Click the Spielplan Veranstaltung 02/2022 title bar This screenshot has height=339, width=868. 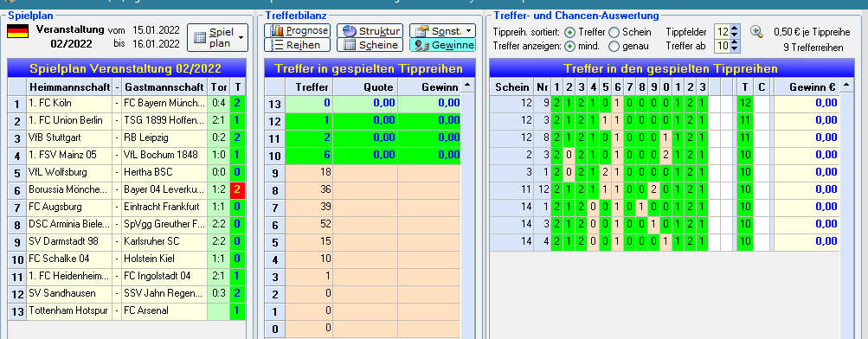click(x=127, y=68)
